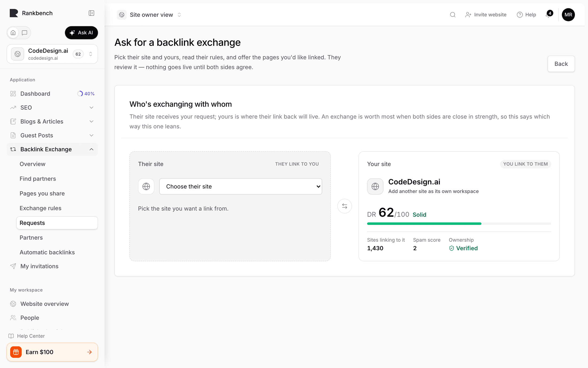Open My invitations
Viewport: 588px width, 368px height.
click(52, 266)
